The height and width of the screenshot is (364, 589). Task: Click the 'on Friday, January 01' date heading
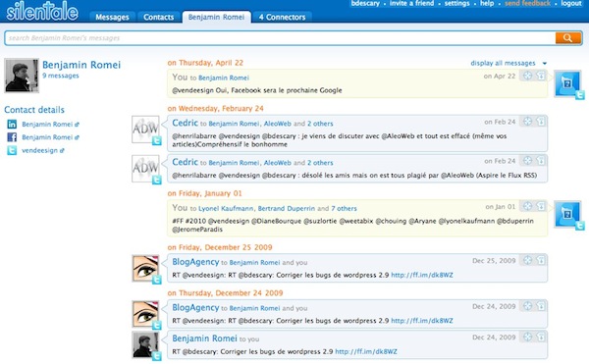(x=205, y=193)
